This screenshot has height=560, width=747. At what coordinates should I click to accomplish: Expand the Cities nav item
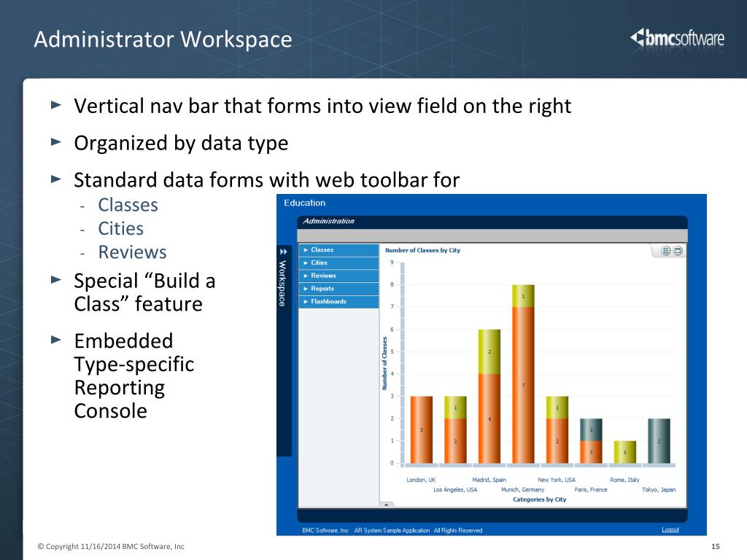pos(338,262)
